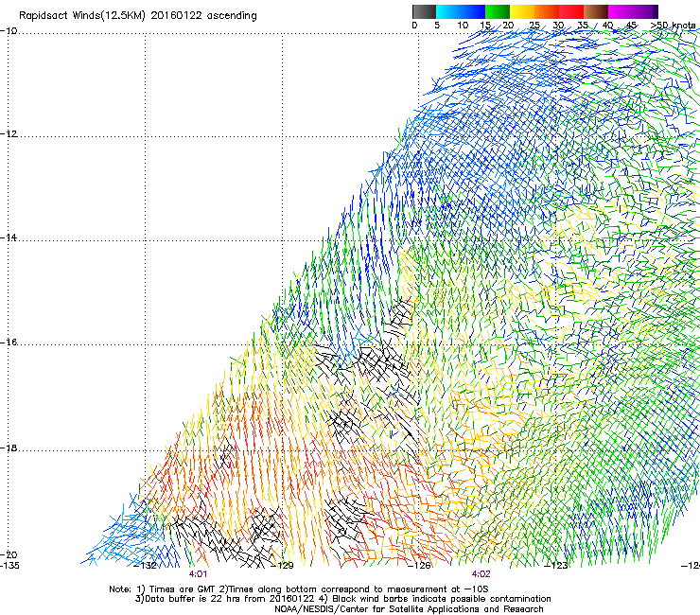Select the '-132' longitude axis label
This screenshot has height=615, width=700.
[146, 566]
